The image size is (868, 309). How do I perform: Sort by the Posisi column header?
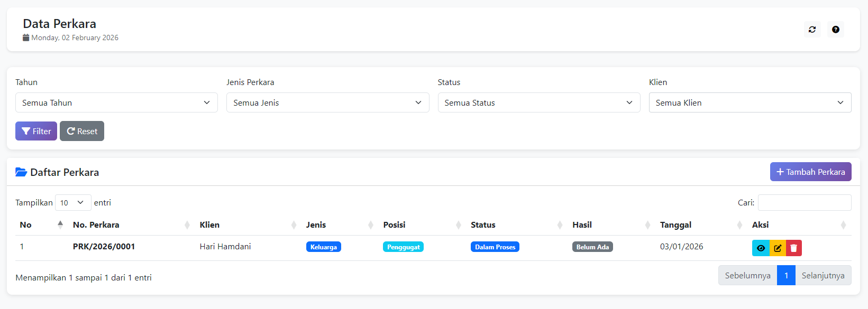(x=423, y=225)
